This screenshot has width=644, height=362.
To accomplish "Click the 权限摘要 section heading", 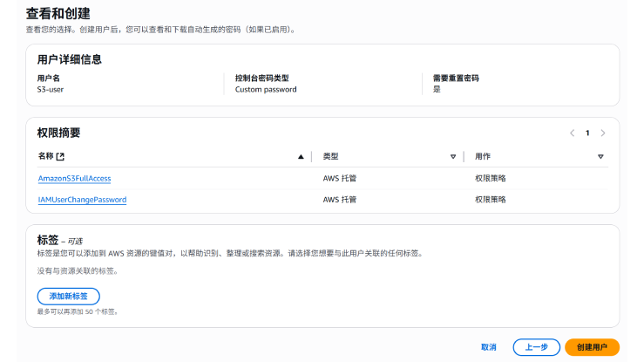I will [59, 133].
